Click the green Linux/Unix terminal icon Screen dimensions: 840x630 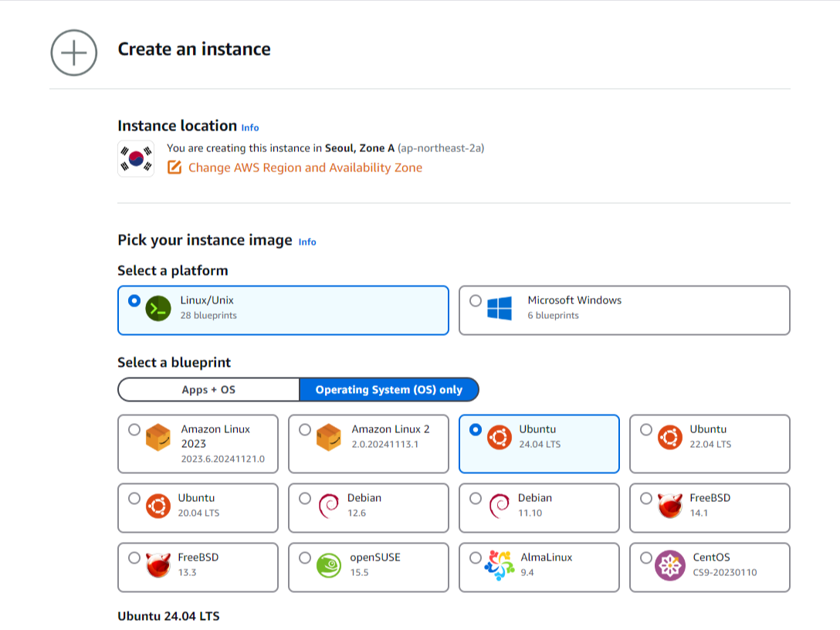pos(158,309)
